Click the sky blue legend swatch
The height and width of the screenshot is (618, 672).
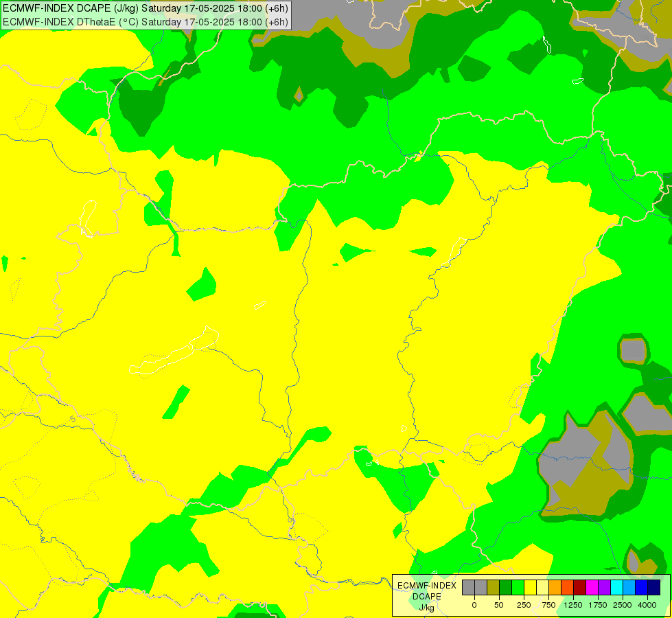[x=629, y=588]
